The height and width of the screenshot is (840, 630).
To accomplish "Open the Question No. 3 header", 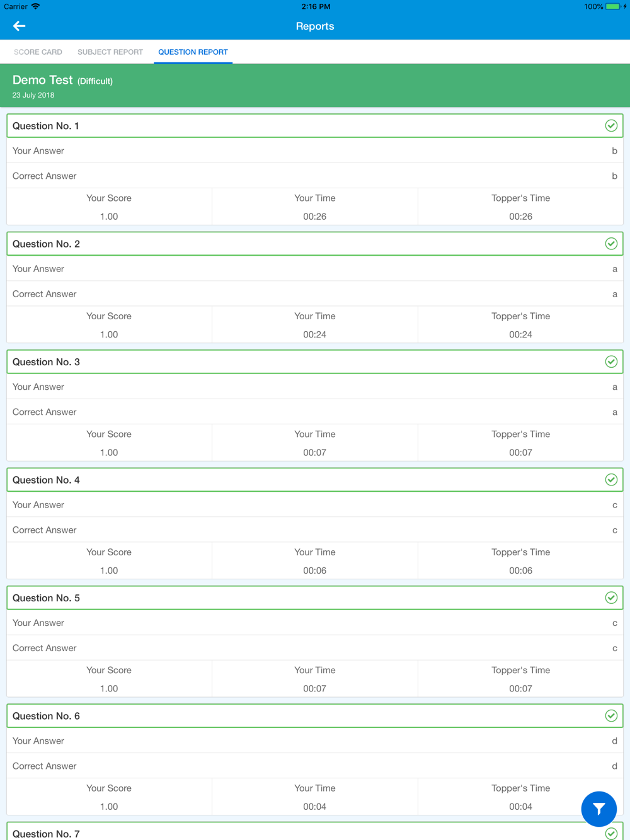I will click(315, 361).
